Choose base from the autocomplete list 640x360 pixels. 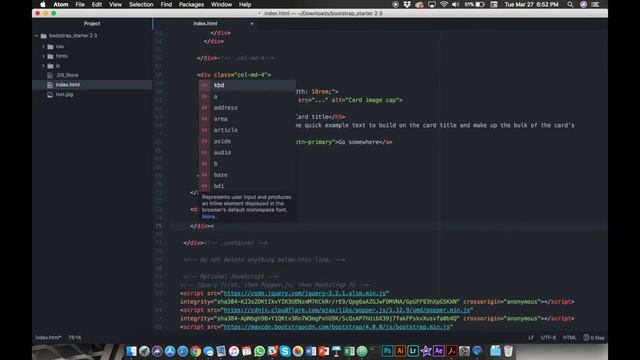(247, 175)
